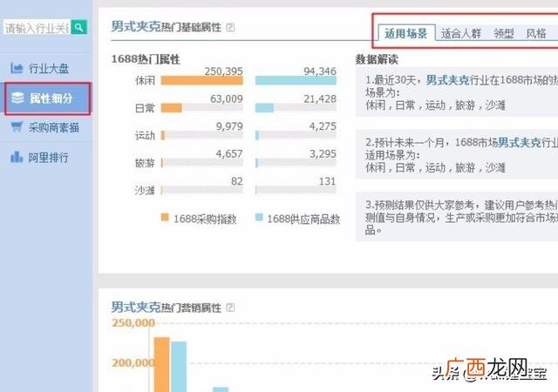Click the value 9,979

tap(229, 126)
